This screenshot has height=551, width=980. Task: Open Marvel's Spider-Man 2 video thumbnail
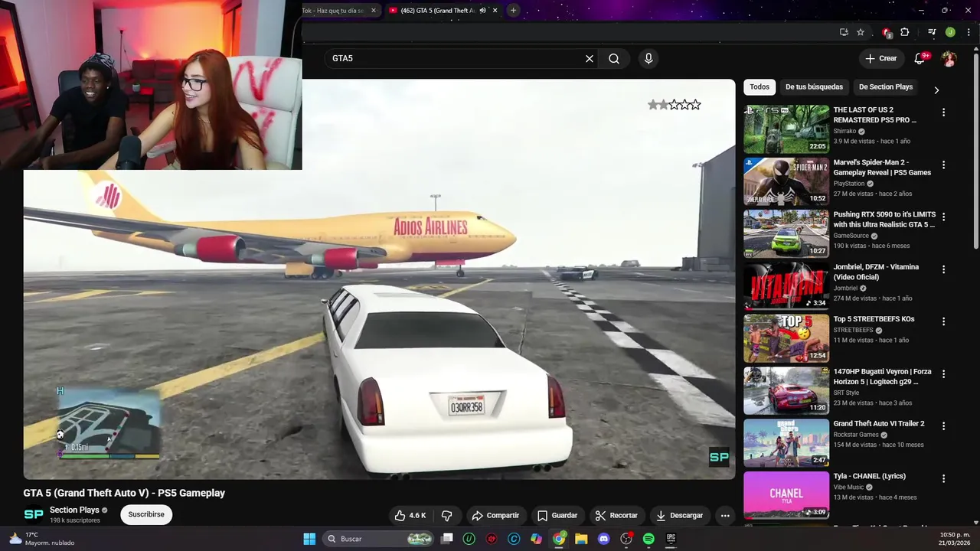coord(786,181)
